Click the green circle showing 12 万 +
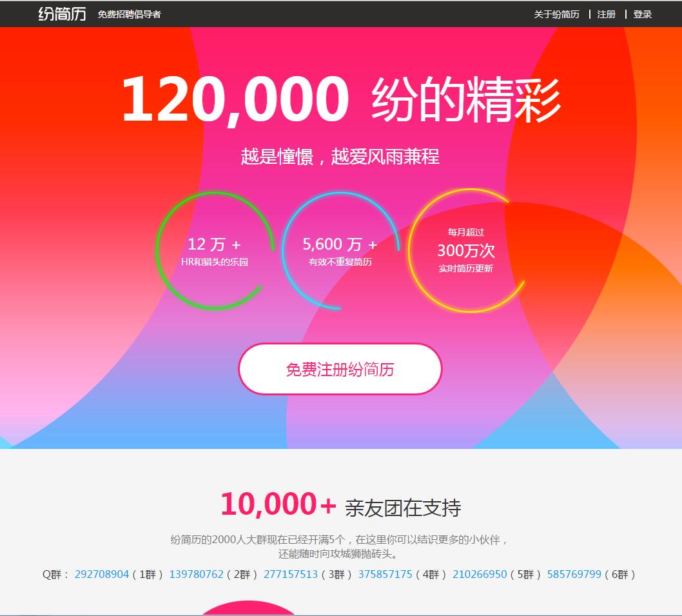682x616 pixels. (x=215, y=250)
